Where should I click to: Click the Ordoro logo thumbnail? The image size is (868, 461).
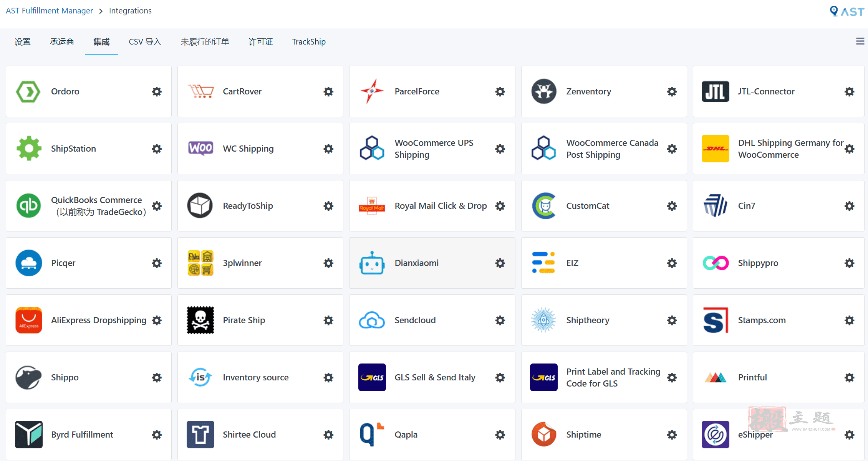tap(28, 91)
